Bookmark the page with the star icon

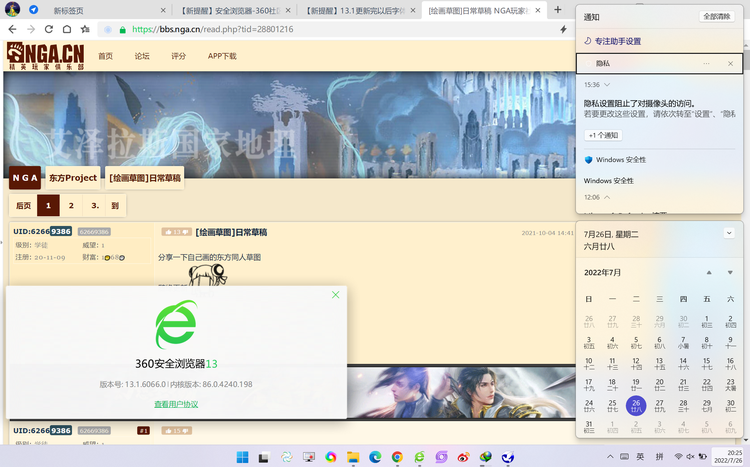pyautogui.click(x=85, y=29)
